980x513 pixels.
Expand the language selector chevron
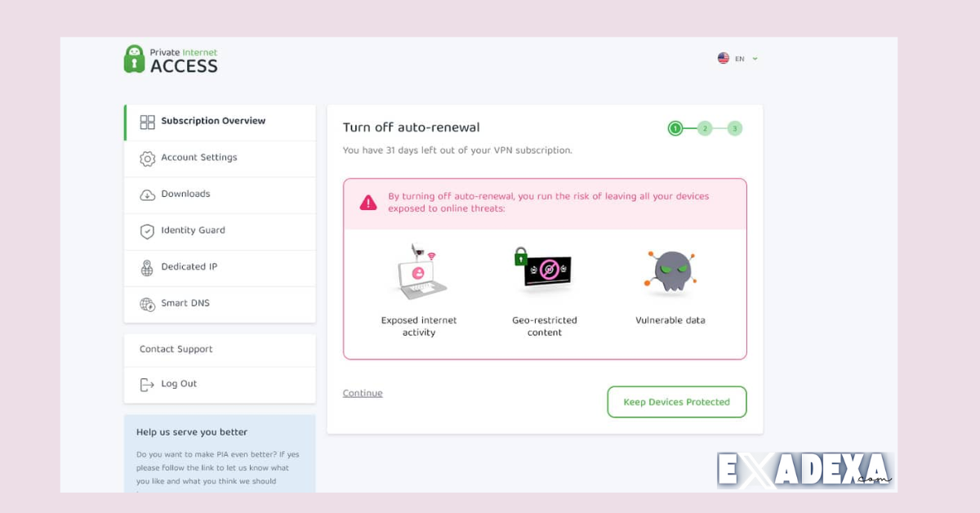tap(754, 58)
